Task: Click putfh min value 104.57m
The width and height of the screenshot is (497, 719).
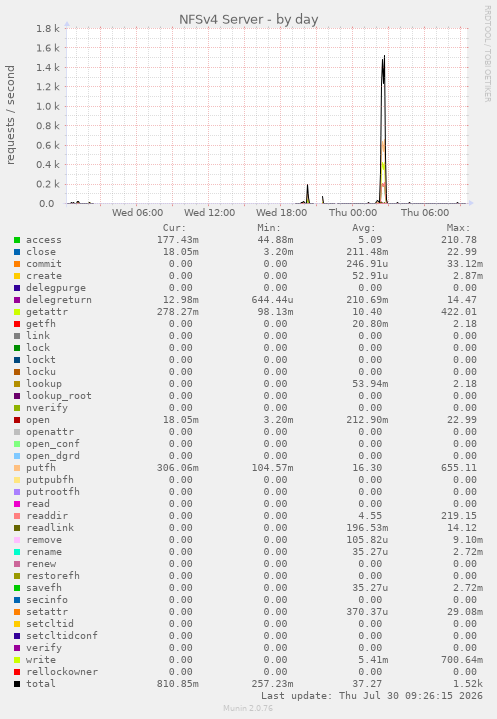Action: pos(272,468)
